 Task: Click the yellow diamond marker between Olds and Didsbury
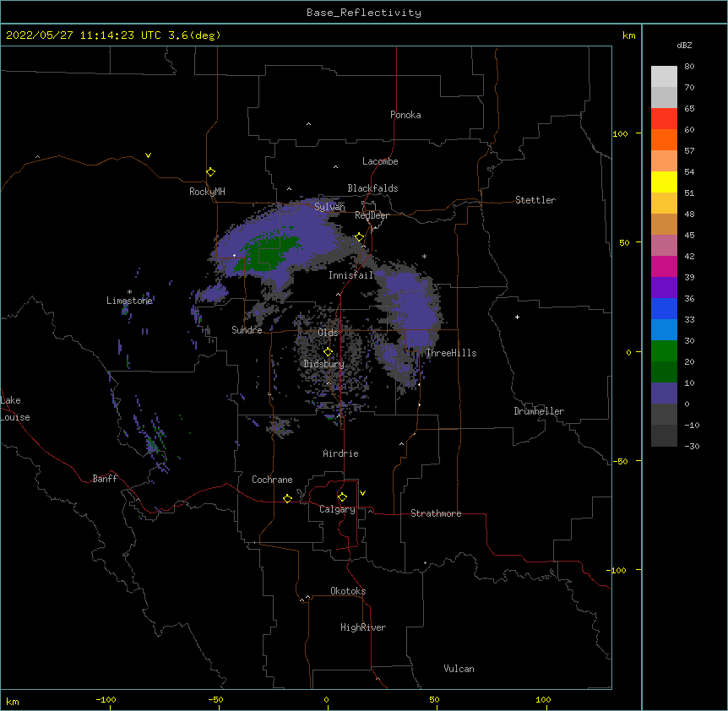pos(328,352)
